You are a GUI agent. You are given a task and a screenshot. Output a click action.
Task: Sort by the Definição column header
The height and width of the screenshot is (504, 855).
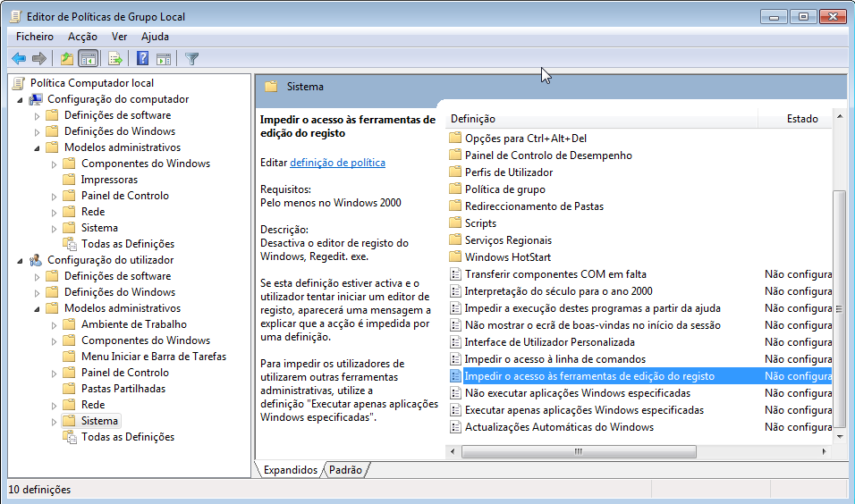click(603, 119)
